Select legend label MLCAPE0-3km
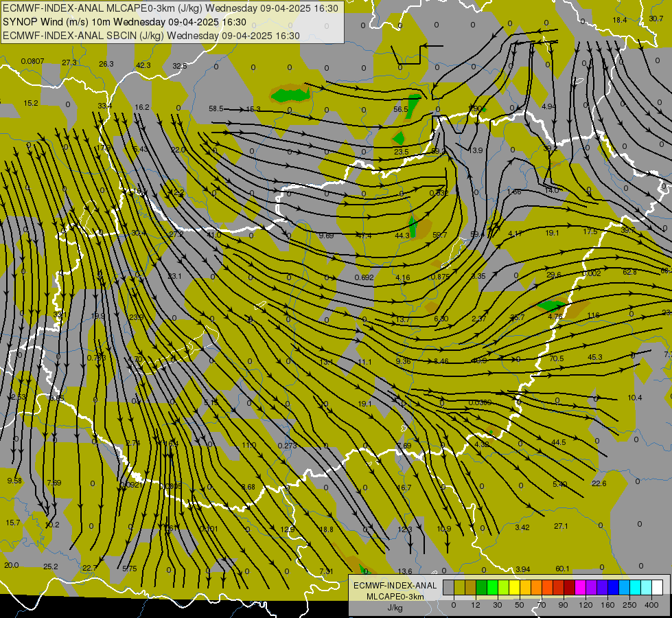The height and width of the screenshot is (618, 672). click(395, 597)
